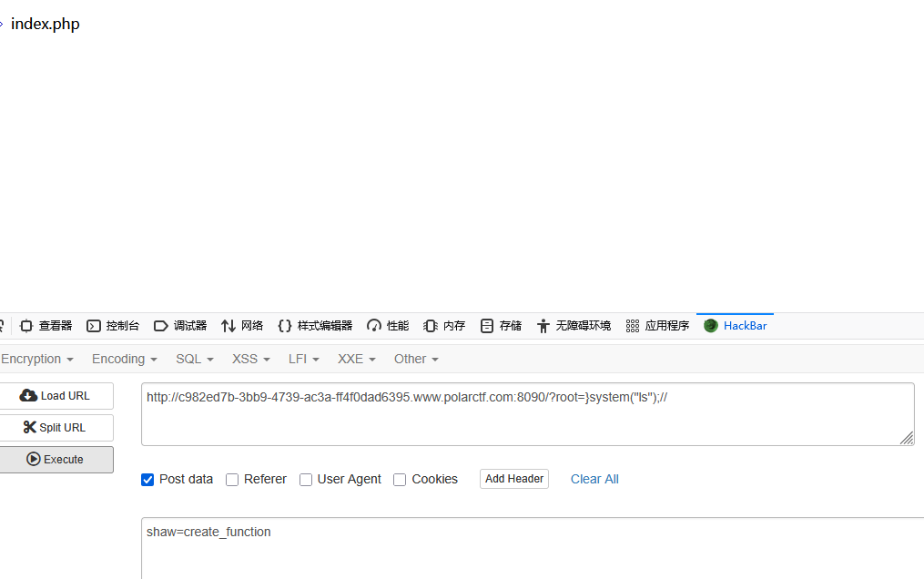Open the Storage (存储) tab
Viewport: 924px width, 579px height.
pyautogui.click(x=501, y=326)
